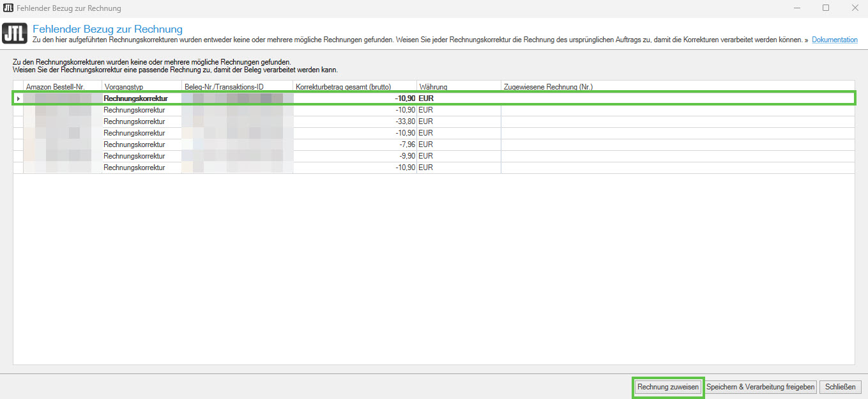Click the row indicator arrow of first row
Screen dimensions: 868x399
18,98
